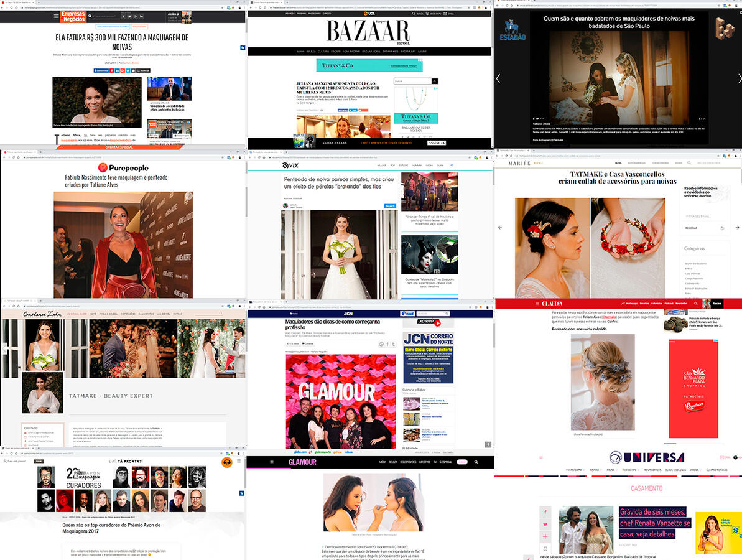Go to previous photo in the Estadão gallery
This screenshot has width=742, height=560.
pos(498,78)
